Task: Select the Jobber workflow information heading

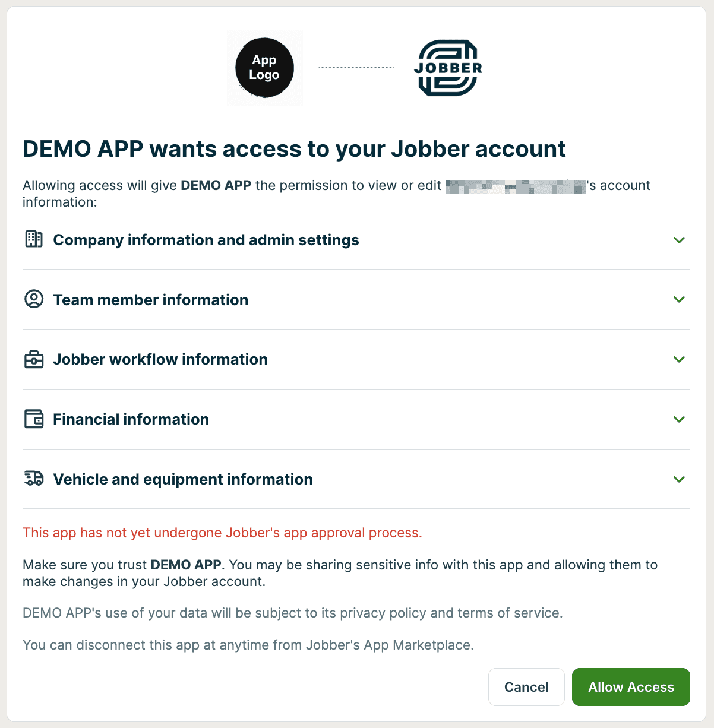Action: tap(160, 359)
